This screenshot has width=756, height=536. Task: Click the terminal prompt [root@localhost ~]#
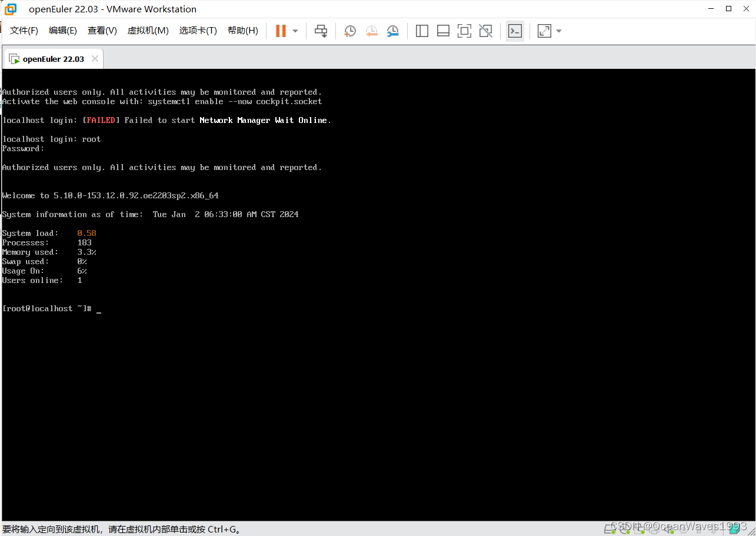click(47, 308)
